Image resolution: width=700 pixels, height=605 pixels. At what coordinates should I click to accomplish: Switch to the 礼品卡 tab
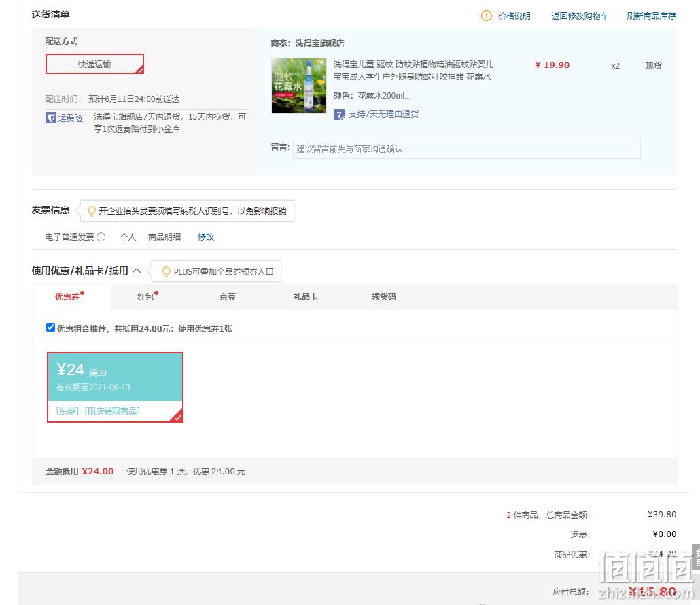305,297
